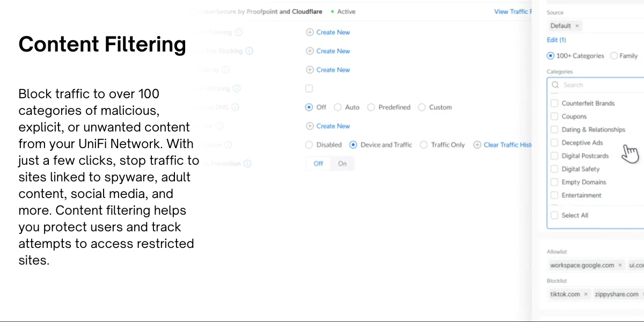Click the Content Filtering heading
This screenshot has height=322, width=644.
click(x=103, y=45)
